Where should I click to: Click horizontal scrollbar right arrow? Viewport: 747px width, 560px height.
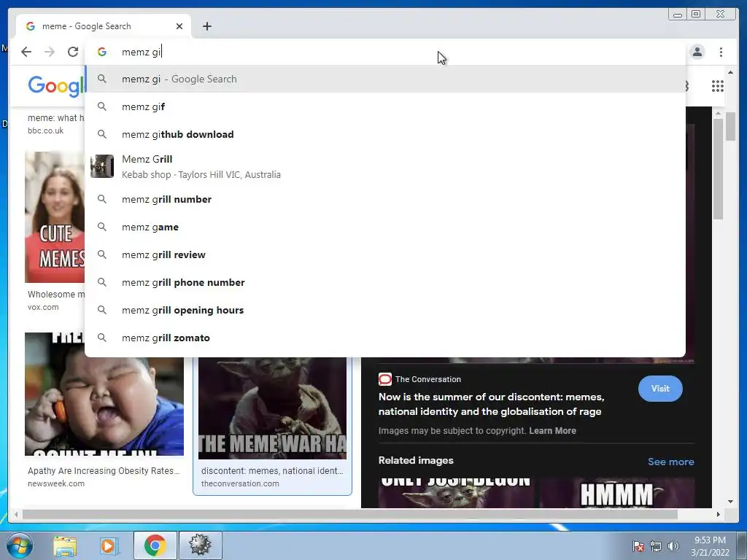point(719,514)
